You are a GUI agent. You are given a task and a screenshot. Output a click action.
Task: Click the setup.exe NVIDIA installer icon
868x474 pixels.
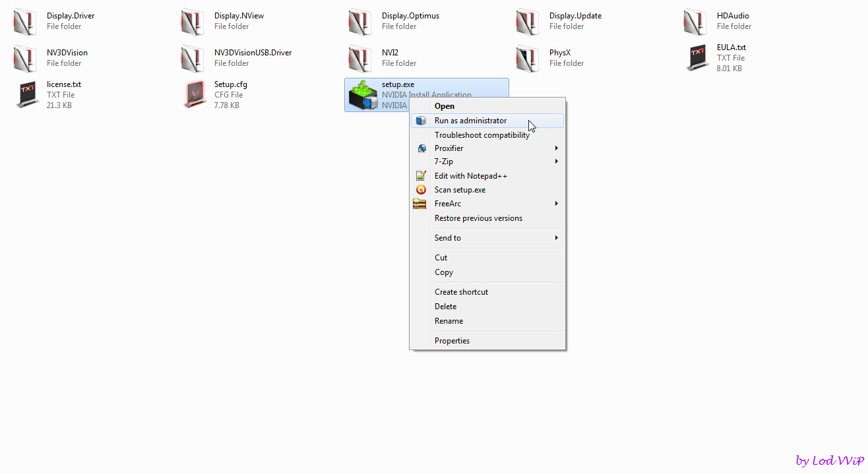363,95
